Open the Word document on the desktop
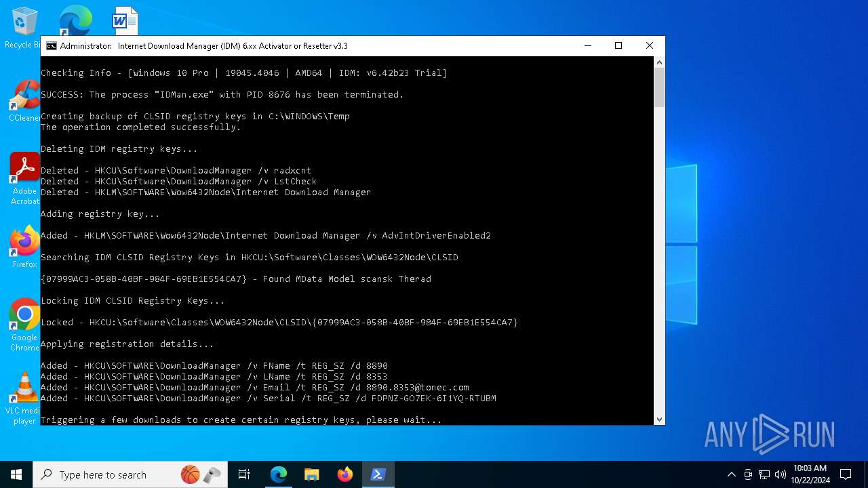 tap(125, 20)
